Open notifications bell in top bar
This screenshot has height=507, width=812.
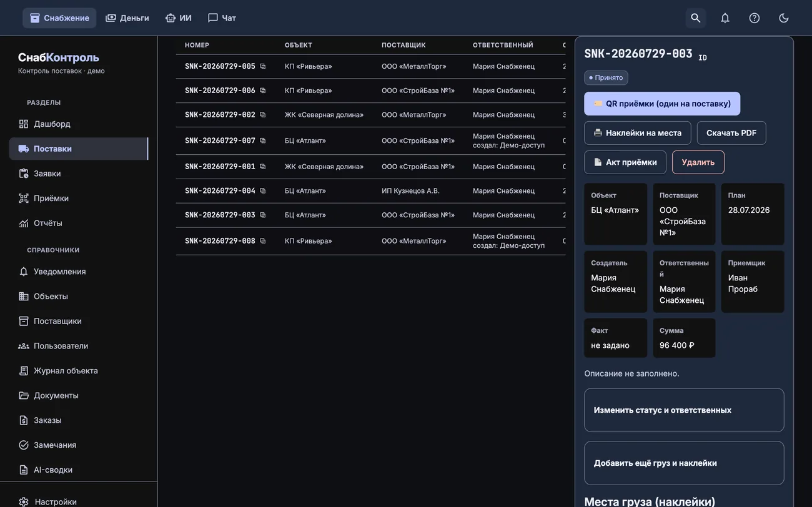coord(725,18)
